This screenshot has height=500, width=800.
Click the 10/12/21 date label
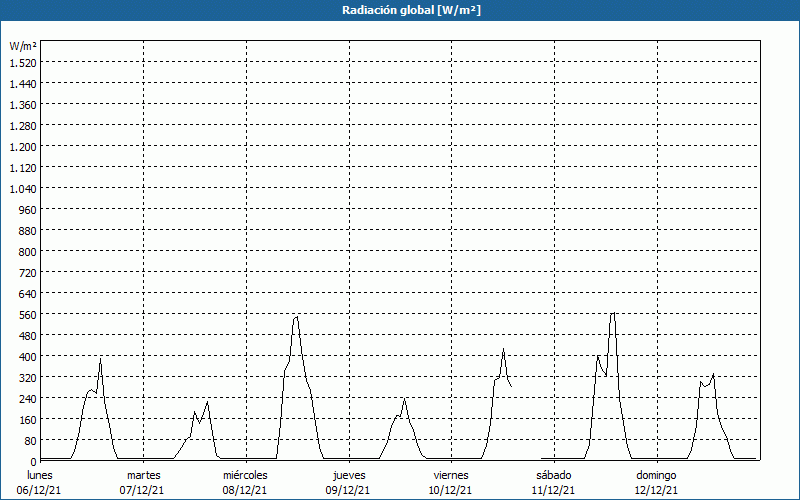pyautogui.click(x=451, y=490)
